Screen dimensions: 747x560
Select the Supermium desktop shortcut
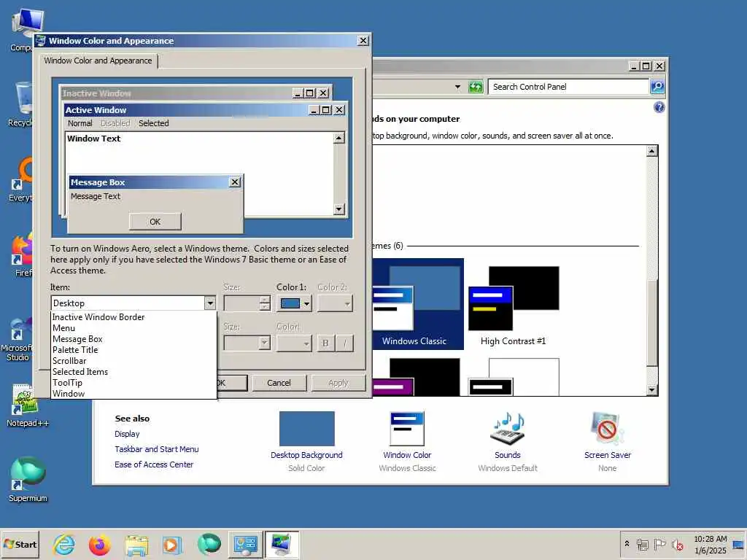[28, 480]
